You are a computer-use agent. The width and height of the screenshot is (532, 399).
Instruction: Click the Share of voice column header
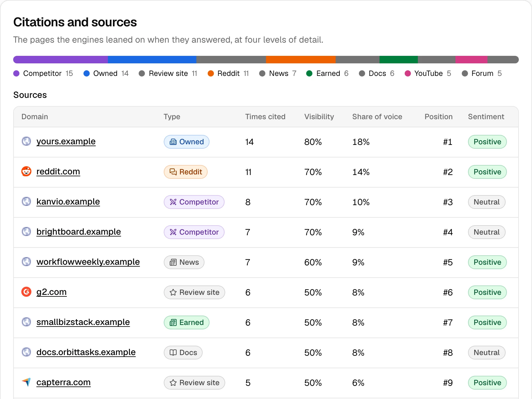pos(377,117)
